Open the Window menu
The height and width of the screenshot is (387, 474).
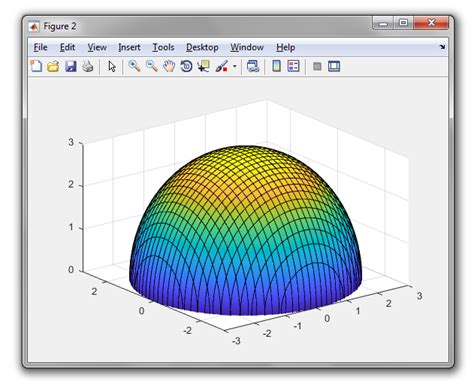pyautogui.click(x=247, y=47)
